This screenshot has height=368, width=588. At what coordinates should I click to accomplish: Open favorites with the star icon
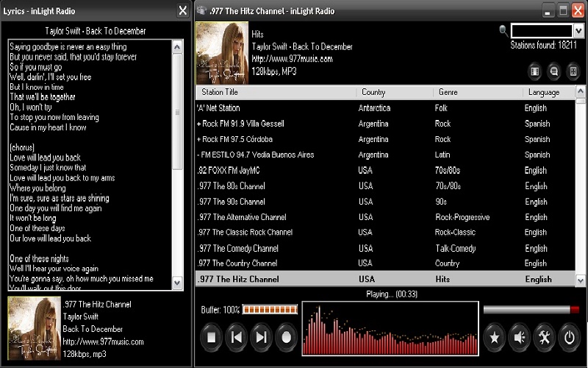pos(494,338)
